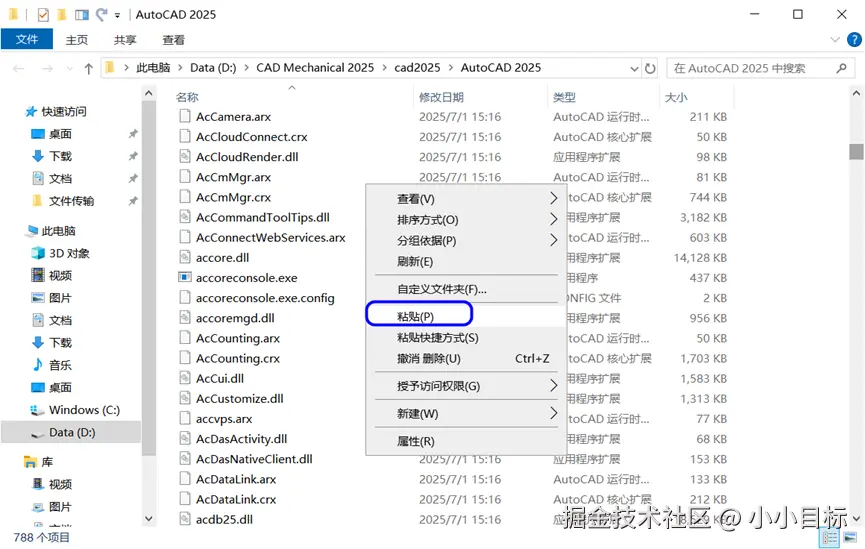Go up one folder level arrow

tap(88, 68)
